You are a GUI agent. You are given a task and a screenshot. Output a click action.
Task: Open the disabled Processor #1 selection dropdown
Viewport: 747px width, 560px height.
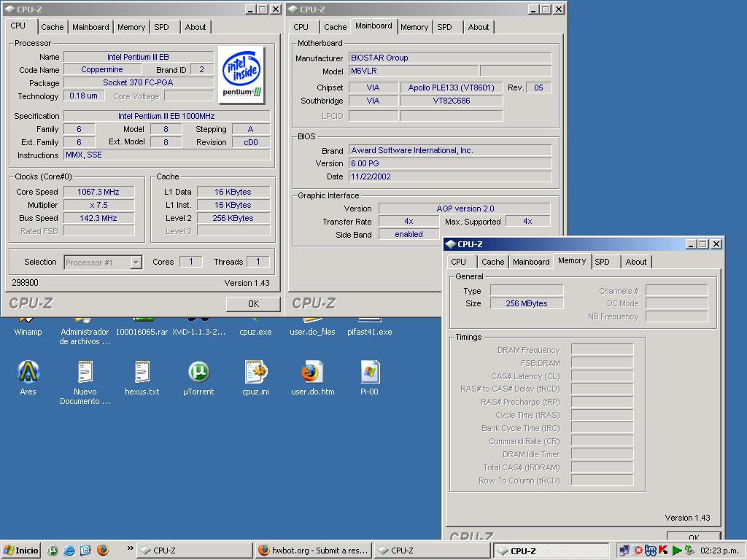tap(103, 262)
